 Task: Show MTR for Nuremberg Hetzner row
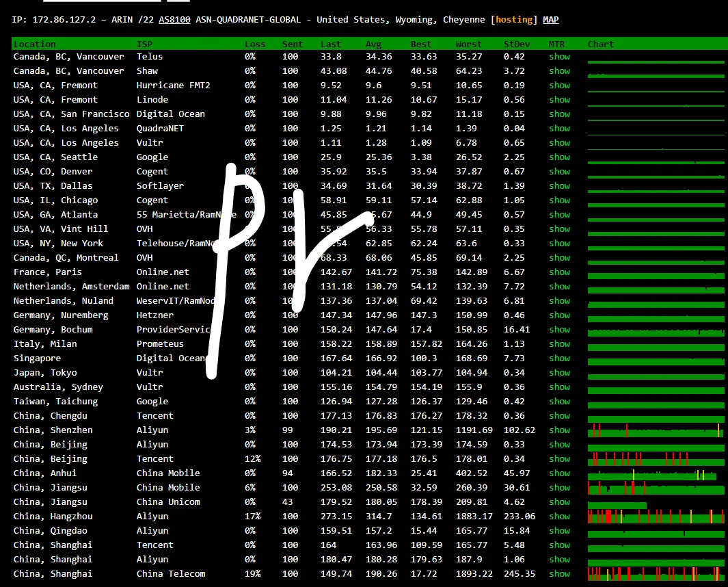point(559,315)
